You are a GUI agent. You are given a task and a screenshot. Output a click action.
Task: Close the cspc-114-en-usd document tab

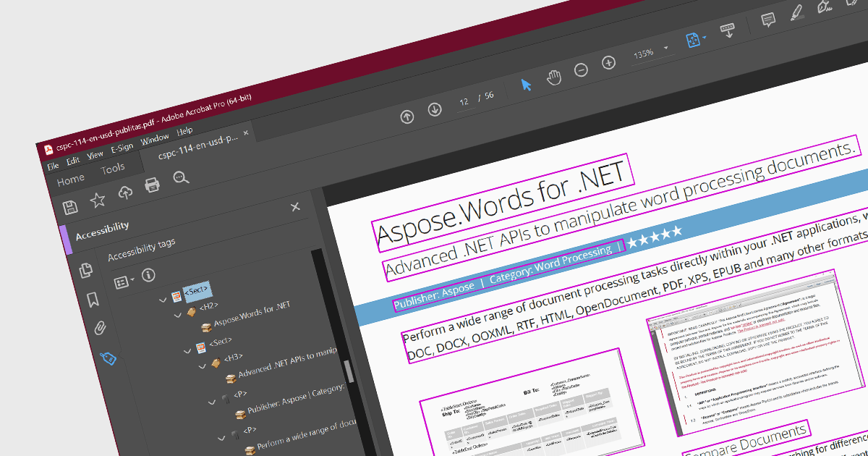[x=246, y=133]
